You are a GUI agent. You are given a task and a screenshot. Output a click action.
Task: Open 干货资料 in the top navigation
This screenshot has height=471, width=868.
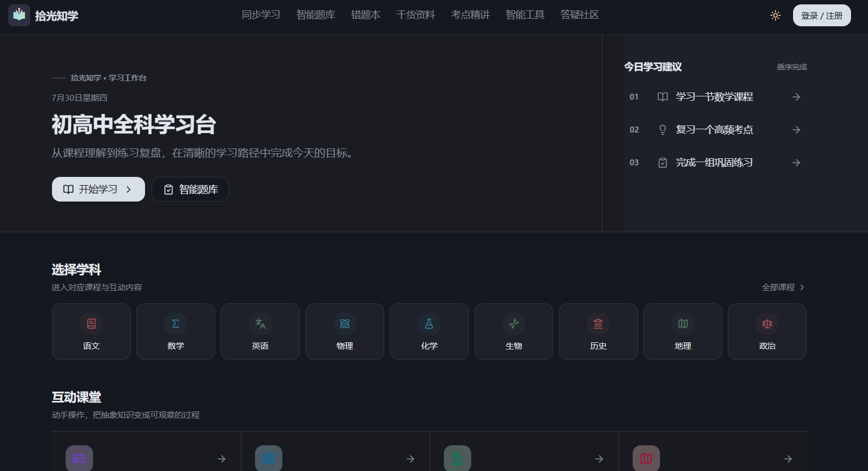[415, 15]
